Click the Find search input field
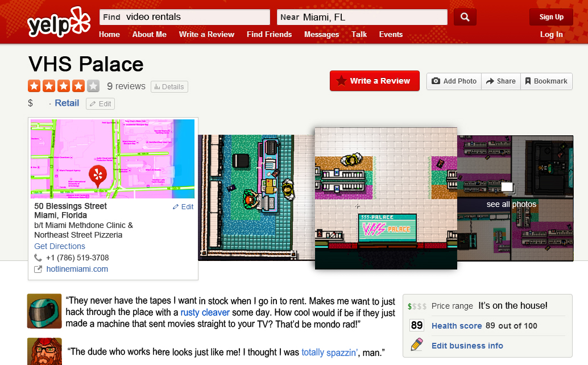 click(x=184, y=17)
